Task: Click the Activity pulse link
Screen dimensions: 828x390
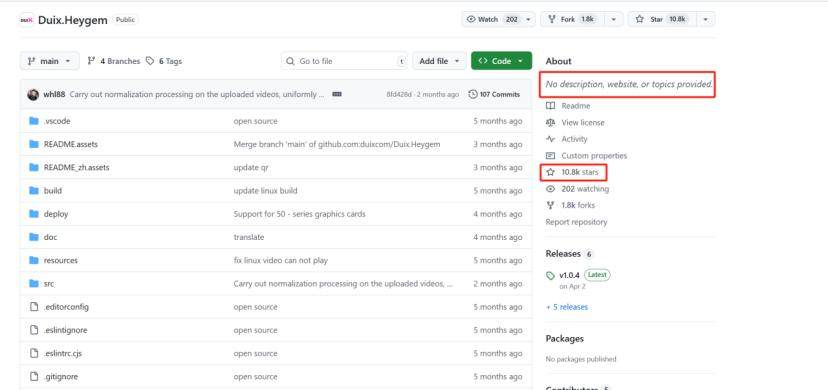Action: pos(567,139)
